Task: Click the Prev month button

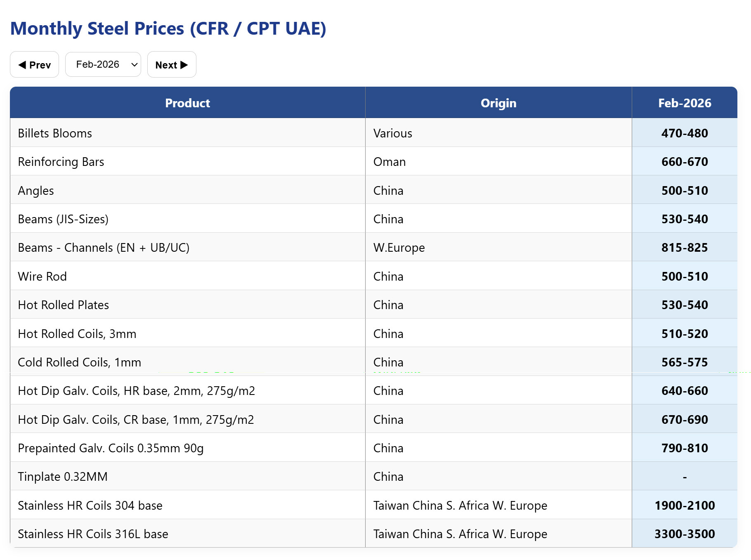Action: pyautogui.click(x=35, y=65)
